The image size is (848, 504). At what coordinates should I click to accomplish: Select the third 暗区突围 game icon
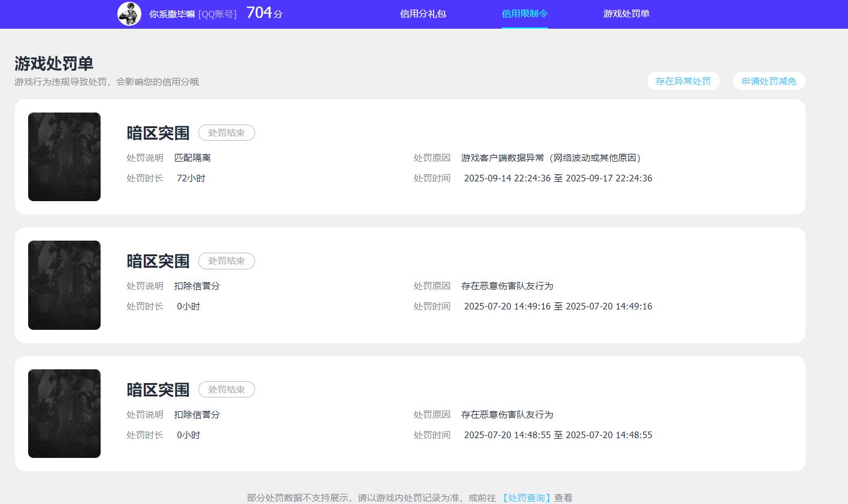click(64, 413)
